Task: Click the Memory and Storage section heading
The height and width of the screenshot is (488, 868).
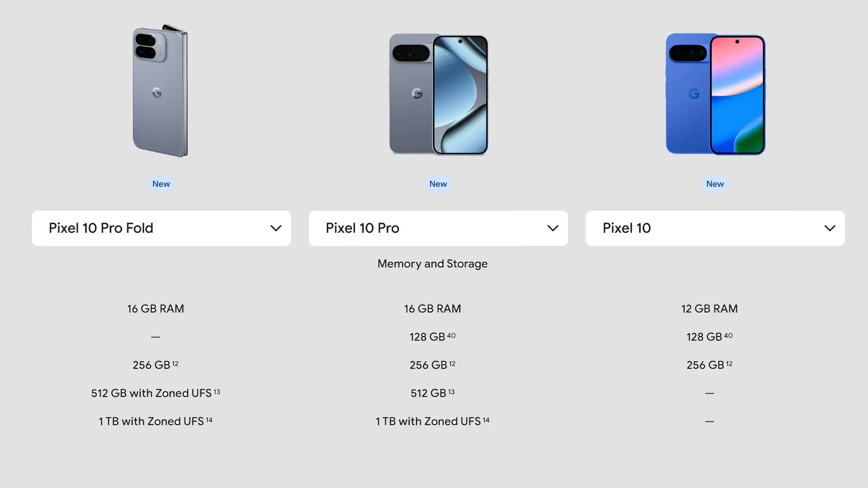Action: (x=432, y=264)
